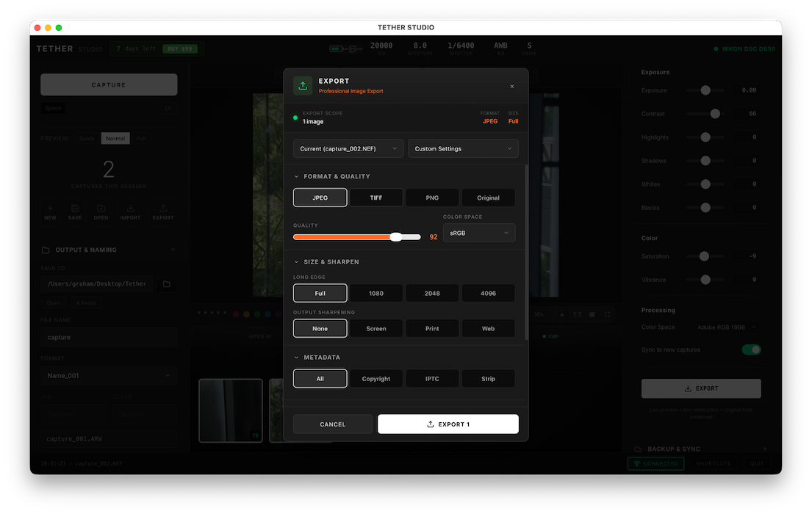Open the Custom Settings preset dropdown
The height and width of the screenshot is (514, 812).
point(463,148)
